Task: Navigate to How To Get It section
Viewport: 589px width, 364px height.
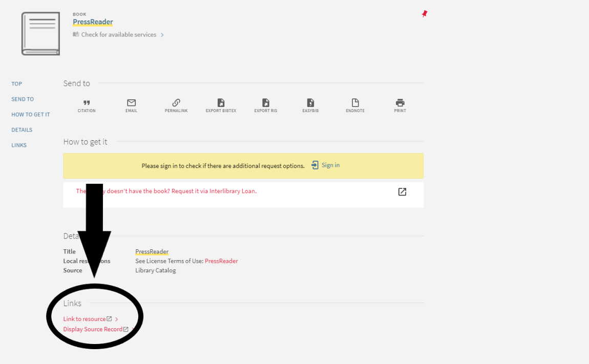Action: coord(31,115)
